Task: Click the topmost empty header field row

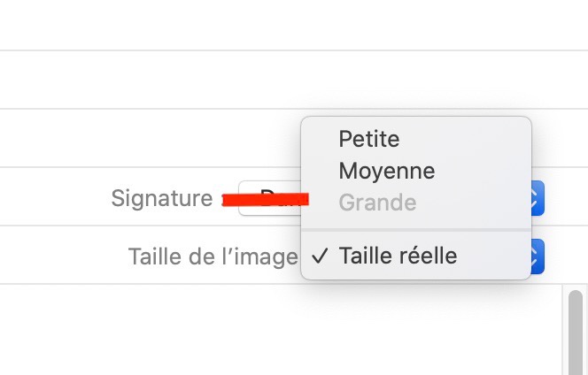Action: point(266,25)
